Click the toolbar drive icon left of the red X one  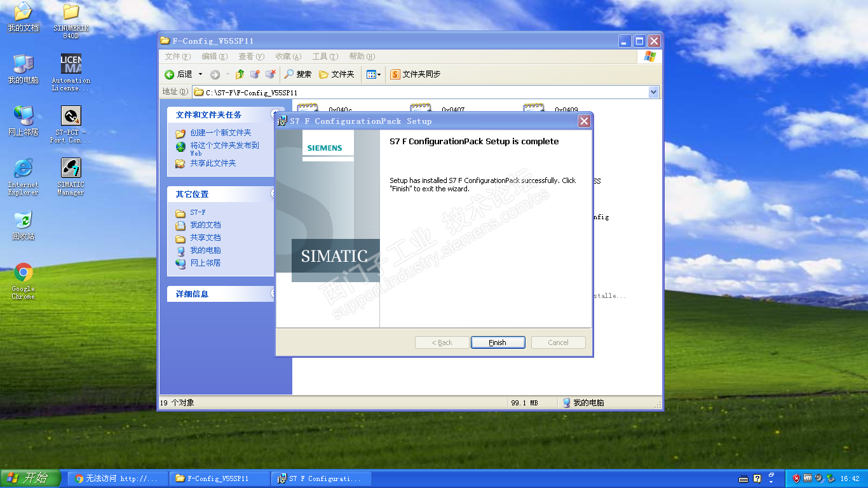(255, 74)
